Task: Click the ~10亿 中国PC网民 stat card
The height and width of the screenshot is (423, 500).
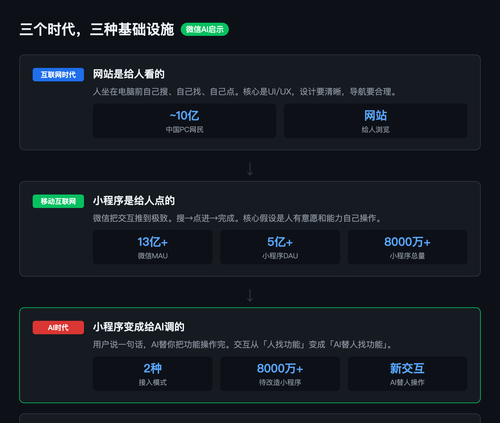Action: (184, 121)
